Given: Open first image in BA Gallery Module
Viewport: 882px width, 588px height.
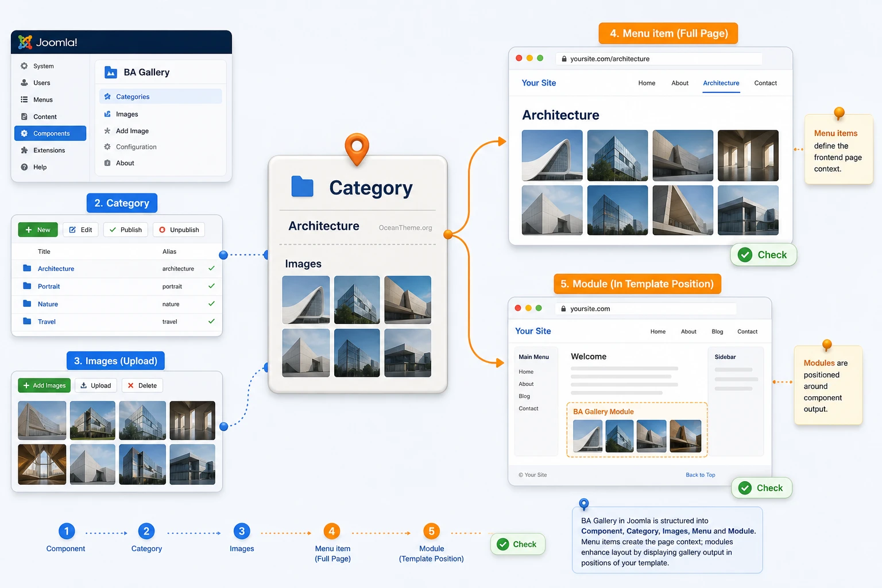Looking at the screenshot, I should pos(587,436).
